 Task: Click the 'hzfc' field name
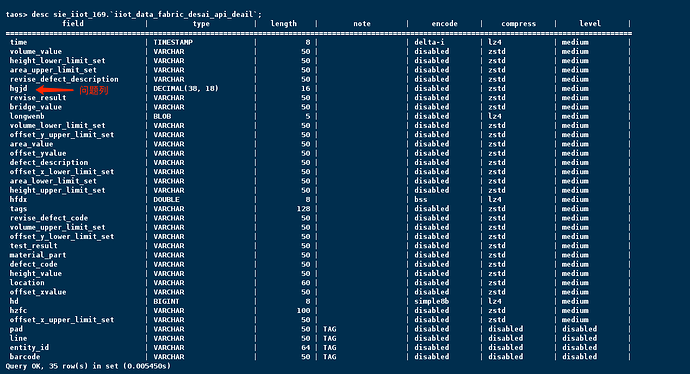[18, 310]
